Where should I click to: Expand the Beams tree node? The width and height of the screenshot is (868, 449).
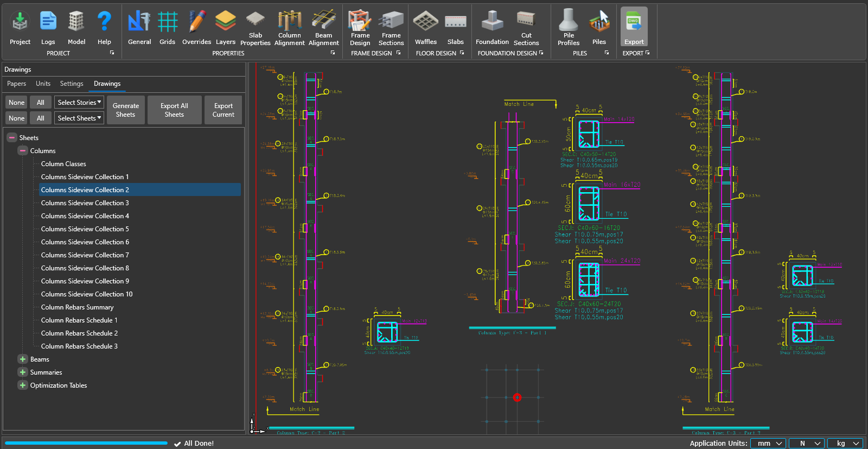point(23,359)
